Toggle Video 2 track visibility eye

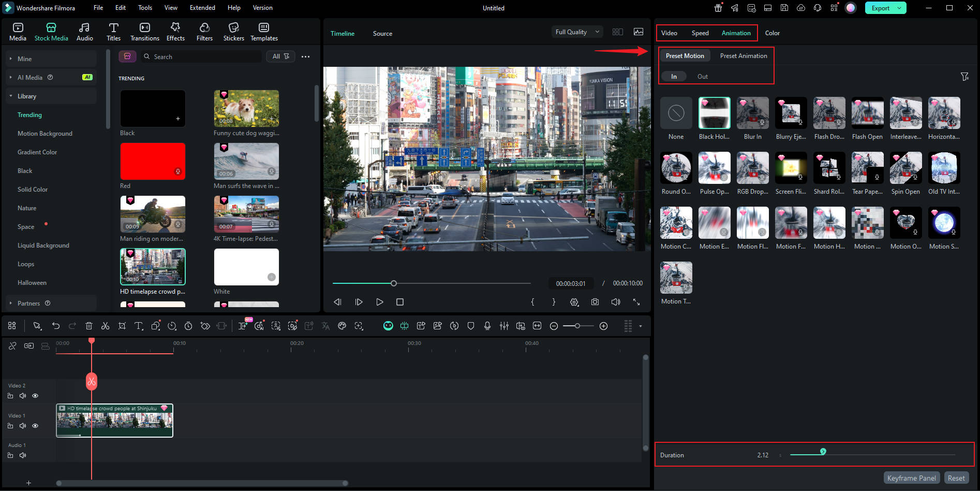click(x=35, y=396)
